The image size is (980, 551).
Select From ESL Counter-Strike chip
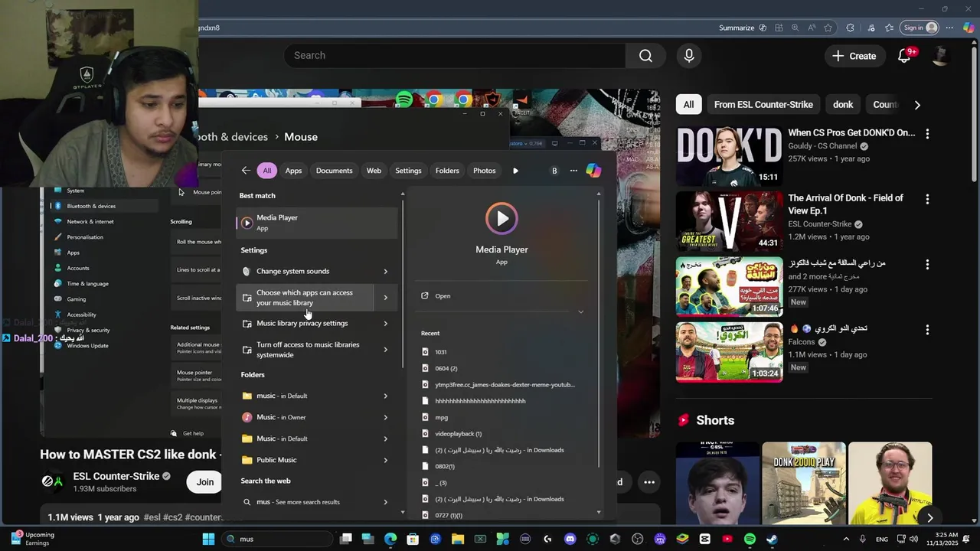763,105
